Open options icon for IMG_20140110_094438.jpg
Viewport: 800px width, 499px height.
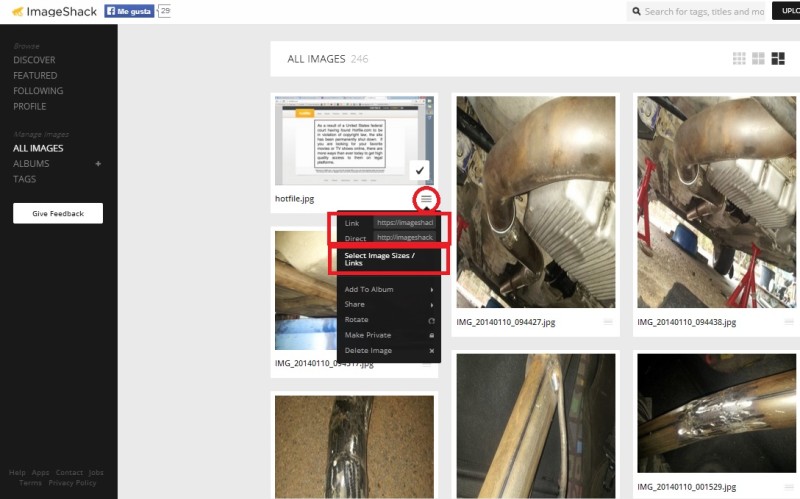[787, 322]
